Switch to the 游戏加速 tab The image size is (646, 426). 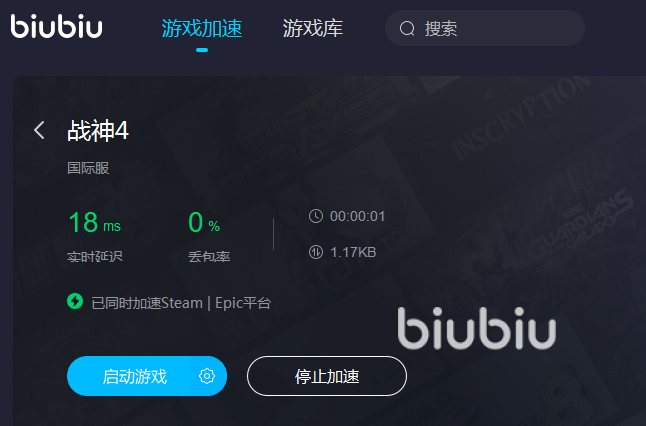(202, 29)
